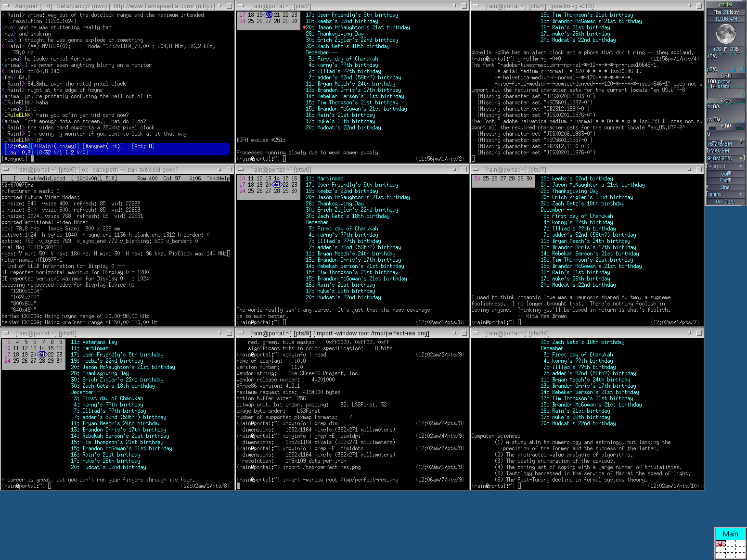Click 'resolution: 109x109 dots per inch' in pts/9
Viewport: 747px width, 560px height.
pyautogui.click(x=294, y=461)
